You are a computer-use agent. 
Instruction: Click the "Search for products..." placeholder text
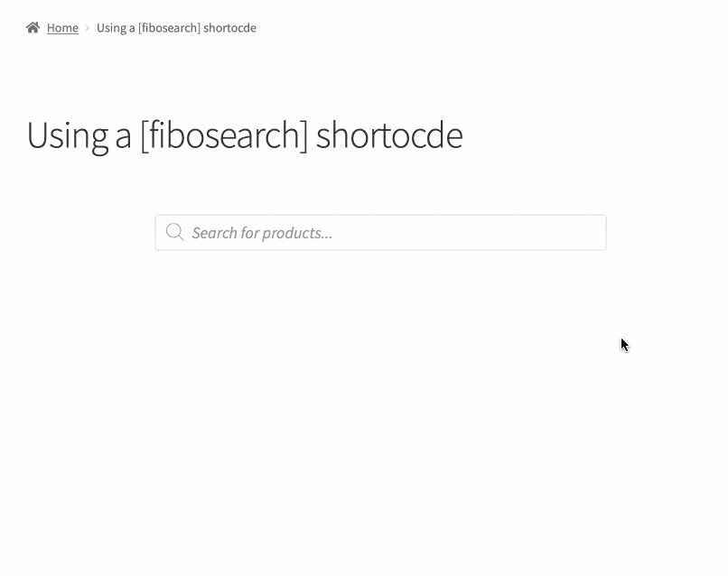(262, 233)
